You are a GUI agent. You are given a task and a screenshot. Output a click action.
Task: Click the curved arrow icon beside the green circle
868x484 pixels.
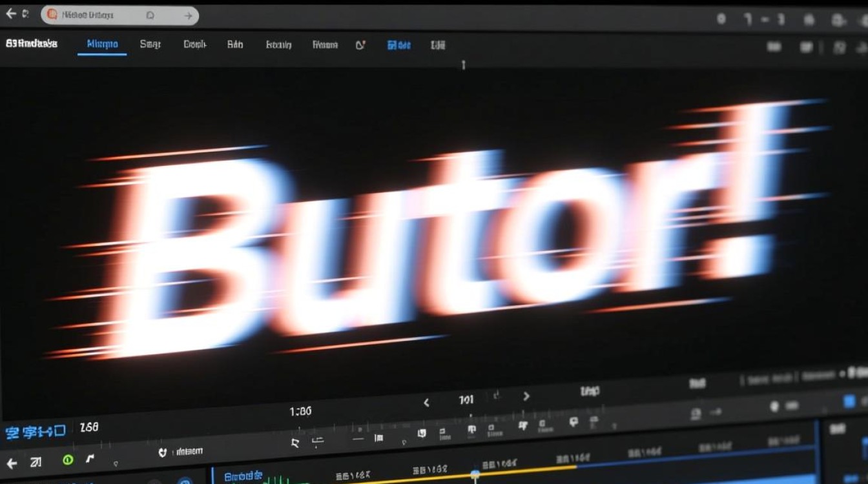(90, 459)
